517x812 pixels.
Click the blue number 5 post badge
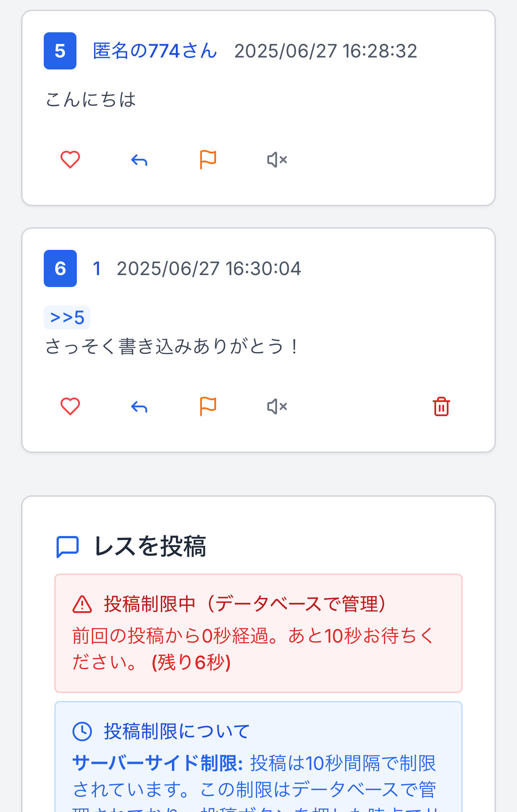(x=60, y=51)
